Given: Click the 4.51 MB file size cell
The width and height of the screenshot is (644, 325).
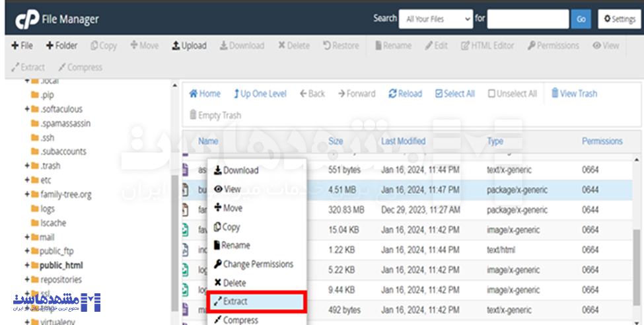Looking at the screenshot, I should (341, 190).
